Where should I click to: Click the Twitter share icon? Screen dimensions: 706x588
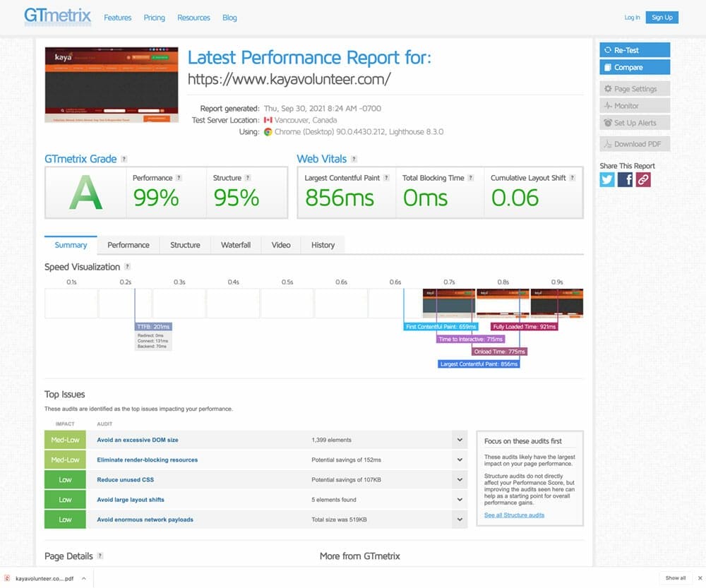coord(607,179)
